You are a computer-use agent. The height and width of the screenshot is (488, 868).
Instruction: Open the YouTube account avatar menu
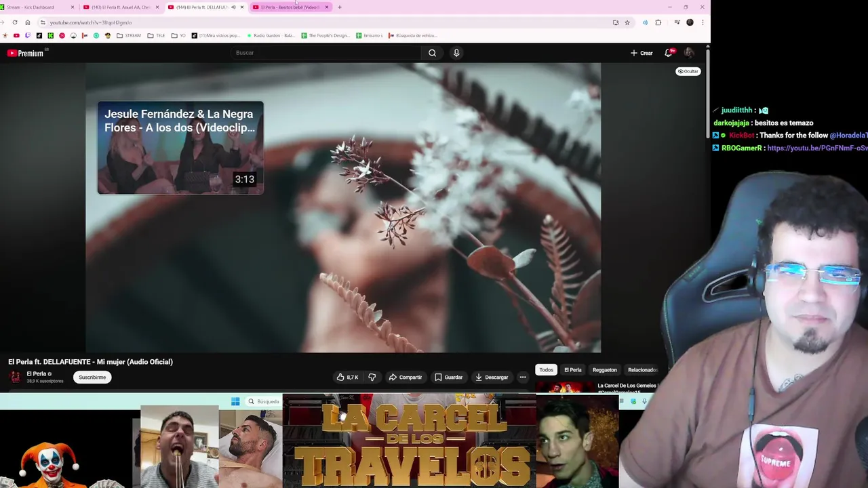click(689, 53)
